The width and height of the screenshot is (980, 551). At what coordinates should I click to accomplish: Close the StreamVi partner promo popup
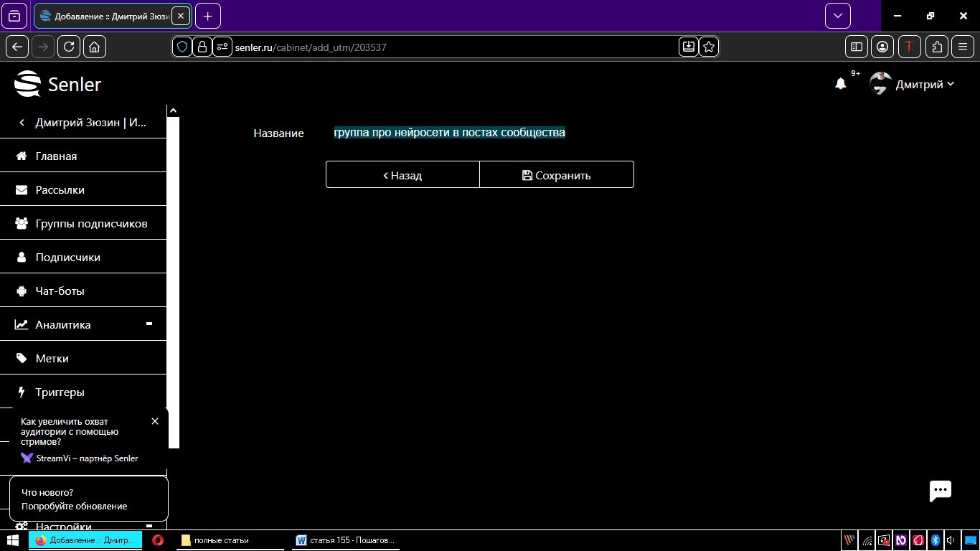(155, 421)
